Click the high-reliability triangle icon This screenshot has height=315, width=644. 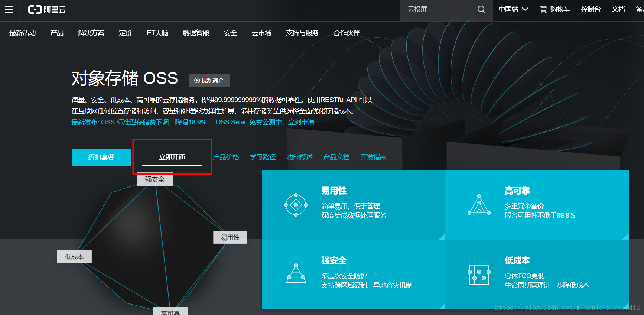pos(479,205)
